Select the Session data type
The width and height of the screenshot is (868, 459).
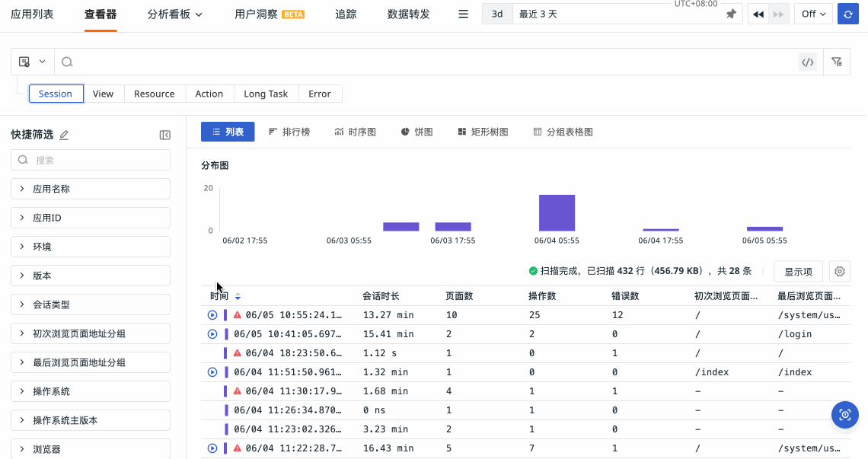coord(56,94)
